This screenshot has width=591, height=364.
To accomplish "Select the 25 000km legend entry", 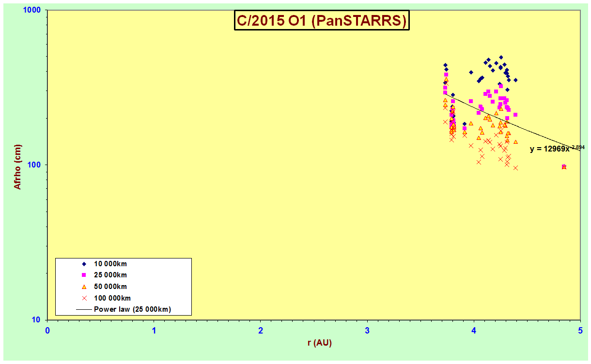I will tap(110, 275).
